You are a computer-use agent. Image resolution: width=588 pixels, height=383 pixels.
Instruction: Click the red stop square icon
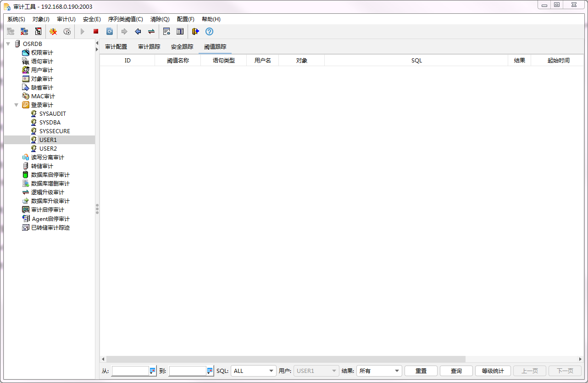click(x=96, y=31)
